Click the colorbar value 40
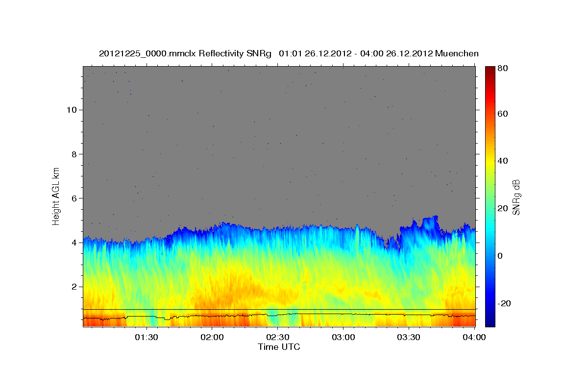Image resolution: width=588 pixels, height=392 pixels. [x=503, y=161]
